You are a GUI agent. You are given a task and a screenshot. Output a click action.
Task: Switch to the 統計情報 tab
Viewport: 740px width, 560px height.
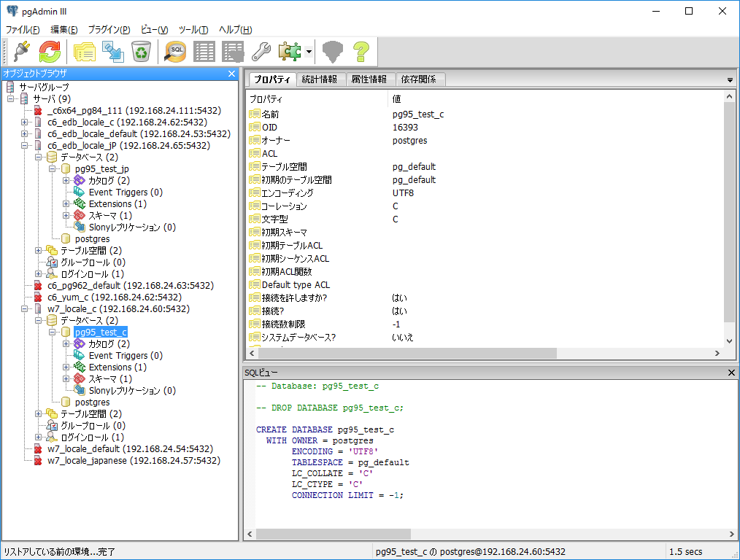tap(319, 79)
